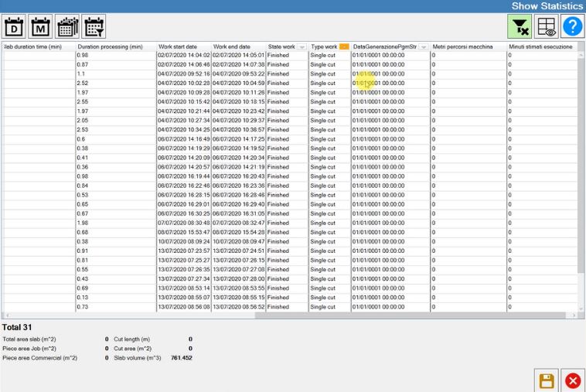The image size is (586, 392).
Task: Click the Metri percorsi macchina header
Action: coord(462,46)
